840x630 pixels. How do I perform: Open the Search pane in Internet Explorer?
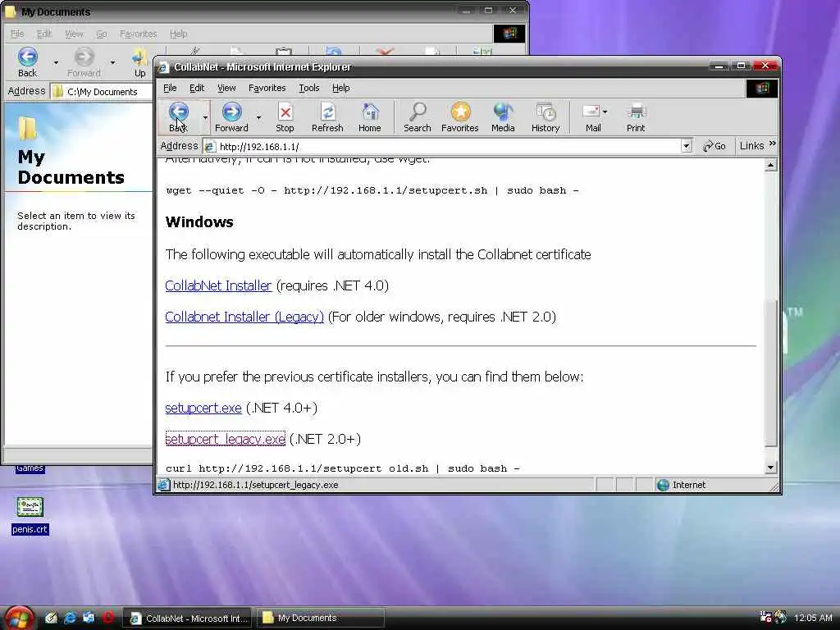(418, 117)
